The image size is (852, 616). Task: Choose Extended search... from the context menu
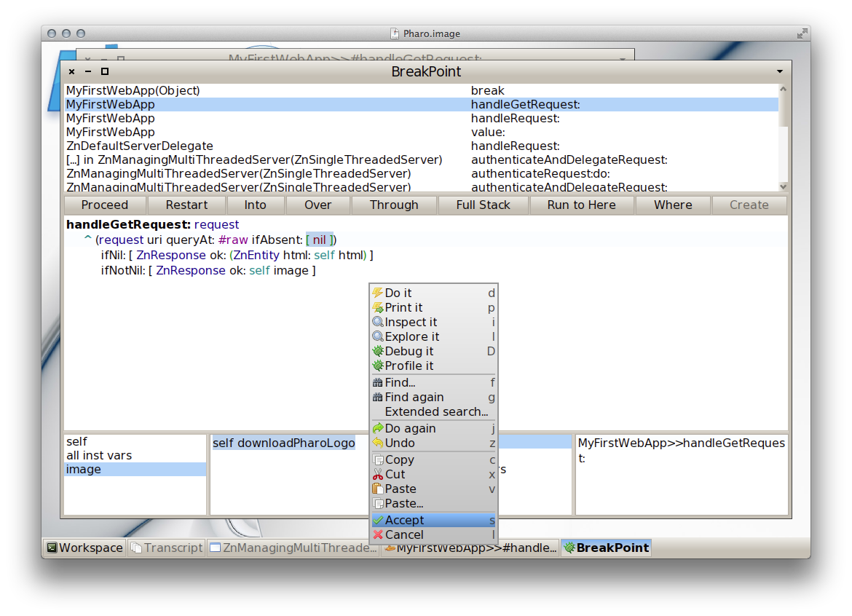433,411
